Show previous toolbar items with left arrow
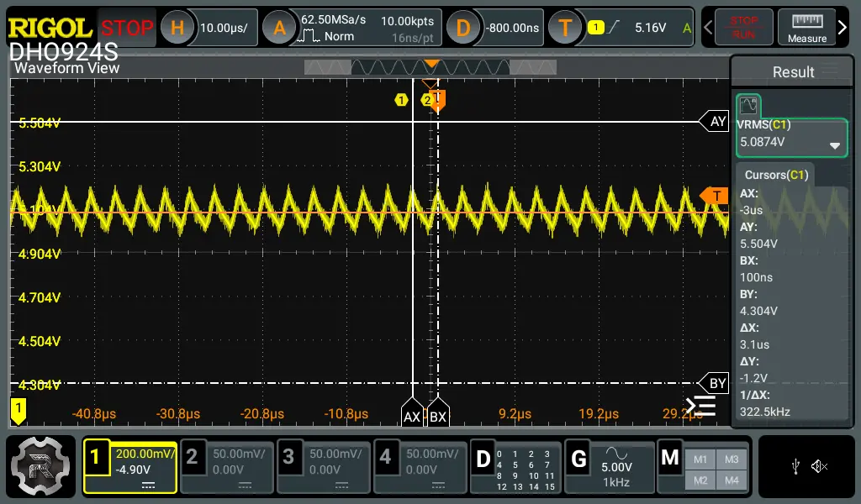 coord(708,27)
